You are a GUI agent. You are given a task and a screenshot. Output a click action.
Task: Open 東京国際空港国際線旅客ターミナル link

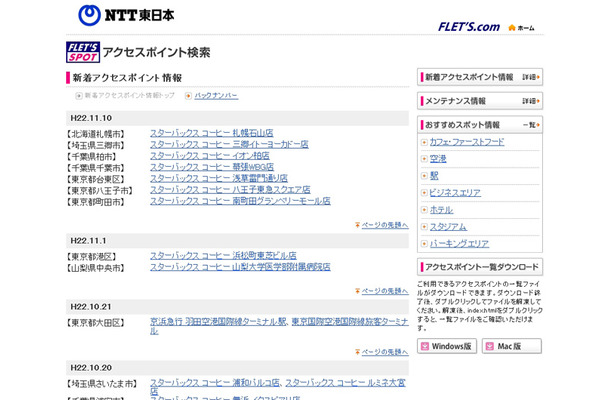click(350, 322)
